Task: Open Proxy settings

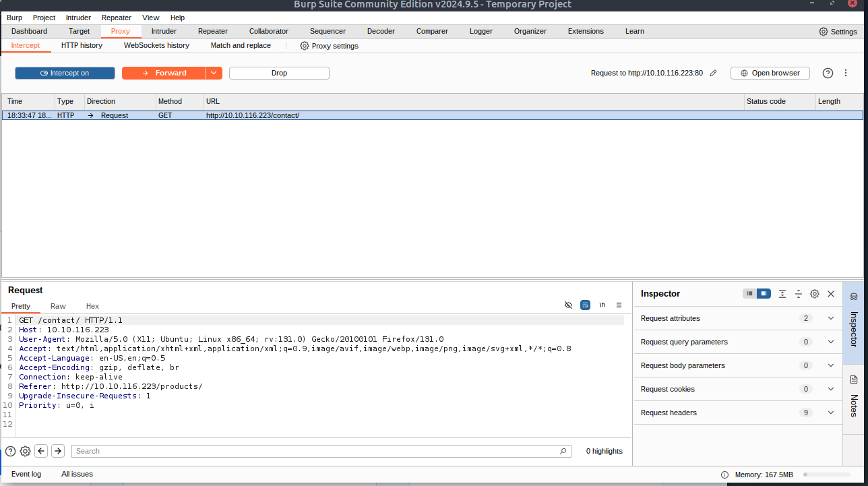Action: pos(329,46)
